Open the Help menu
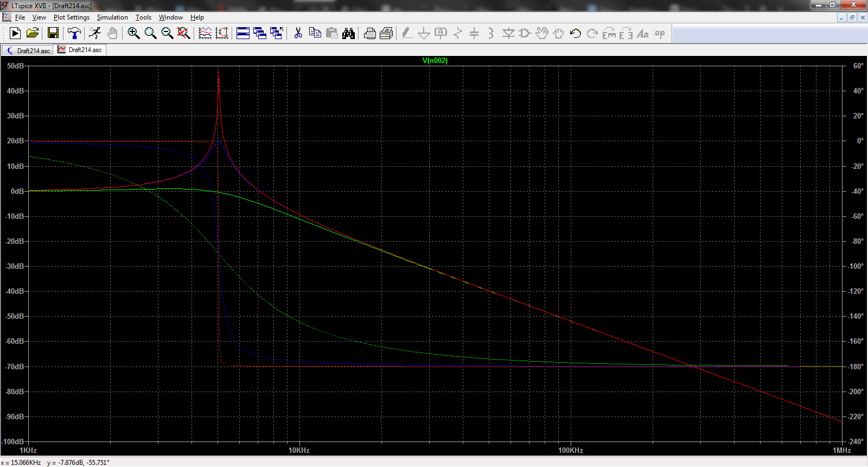 pyautogui.click(x=197, y=17)
